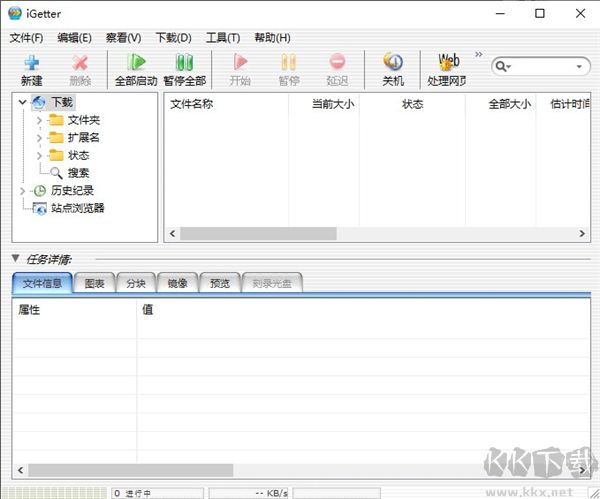The image size is (600, 499).
Task: Click the iGetter app icon in title bar
Action: (x=15, y=13)
